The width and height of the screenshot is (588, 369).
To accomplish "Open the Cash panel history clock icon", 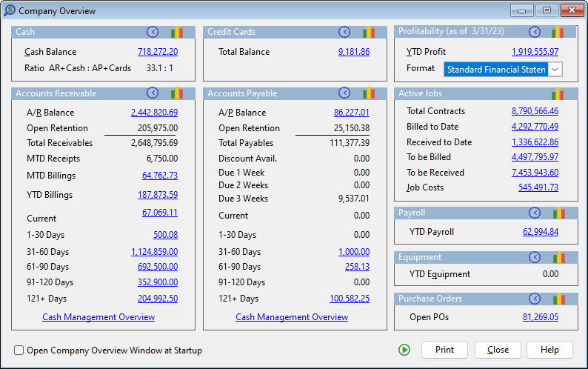I will pos(153,32).
